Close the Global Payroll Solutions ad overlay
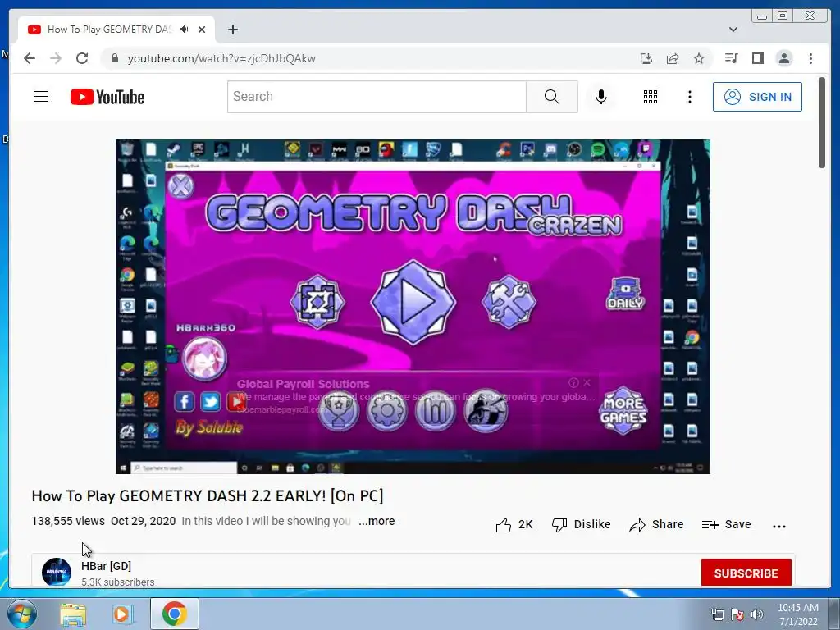Viewport: 840px width, 630px height. [587, 382]
